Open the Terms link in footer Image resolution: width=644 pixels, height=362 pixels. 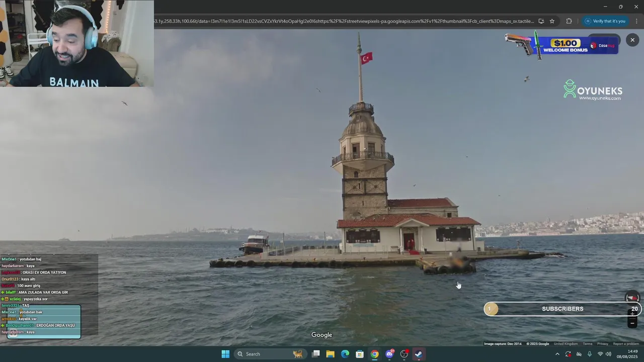[x=588, y=344]
